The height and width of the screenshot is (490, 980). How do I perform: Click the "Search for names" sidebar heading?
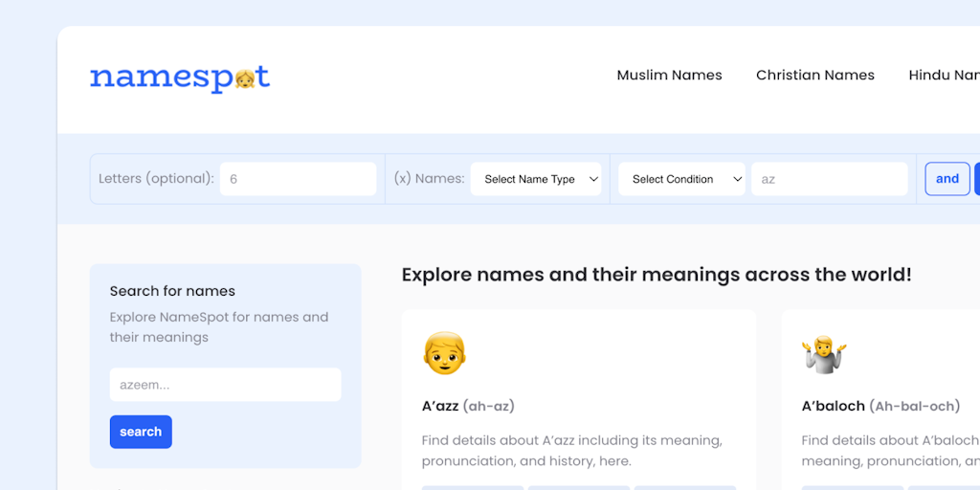[x=172, y=291]
